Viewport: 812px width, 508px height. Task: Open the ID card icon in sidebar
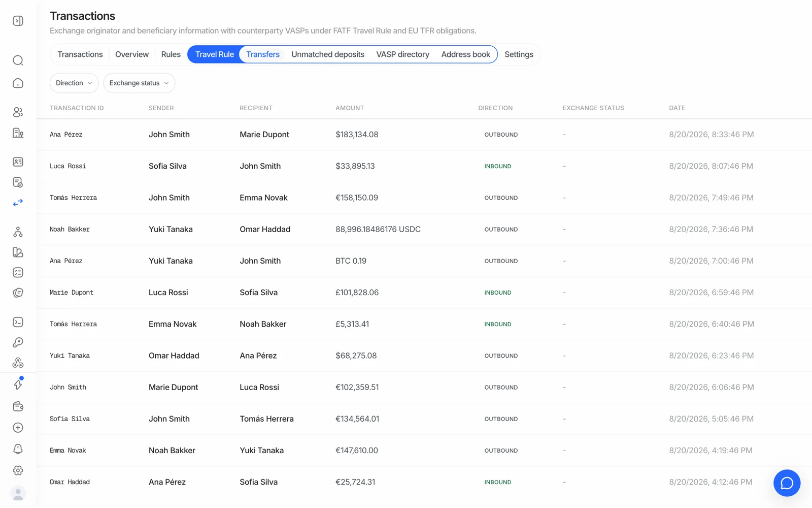pos(18,162)
